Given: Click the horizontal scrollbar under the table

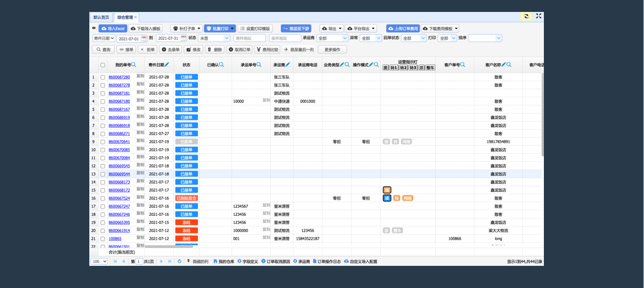Looking at the screenshot, I should coord(169,246).
